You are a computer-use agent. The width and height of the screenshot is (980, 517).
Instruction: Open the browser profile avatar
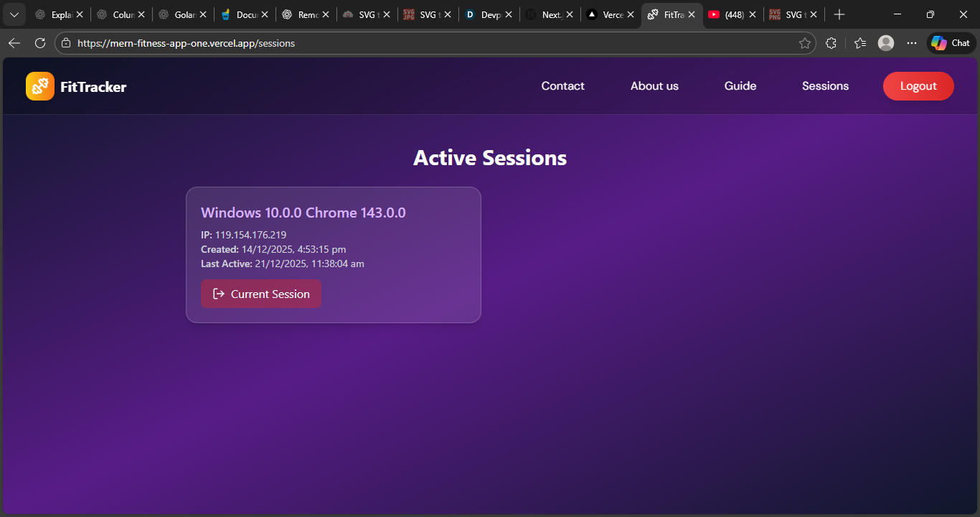click(x=886, y=43)
